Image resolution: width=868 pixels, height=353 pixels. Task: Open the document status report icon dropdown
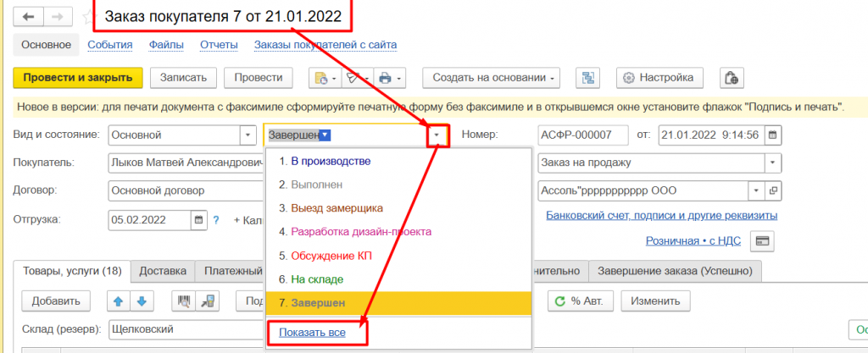coord(325,78)
